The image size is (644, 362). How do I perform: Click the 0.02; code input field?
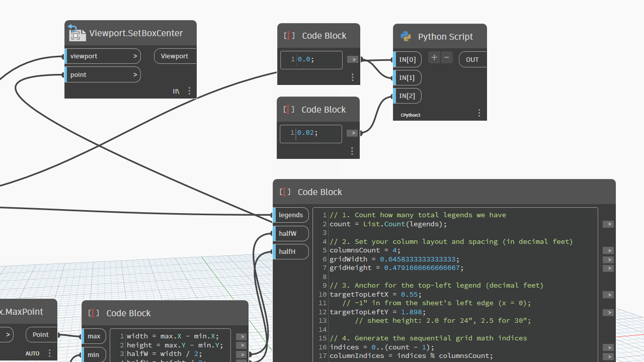[311, 134]
